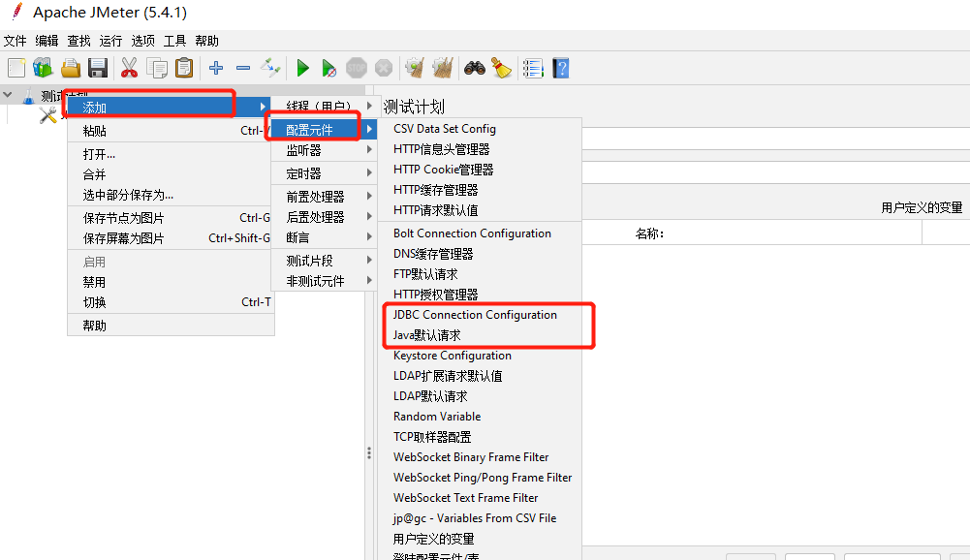Expand the 监听器 submenu
The image size is (970, 560).
325,150
